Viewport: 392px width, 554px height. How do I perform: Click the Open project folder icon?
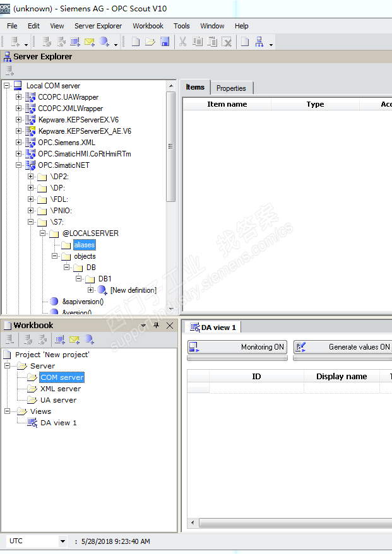click(x=150, y=42)
